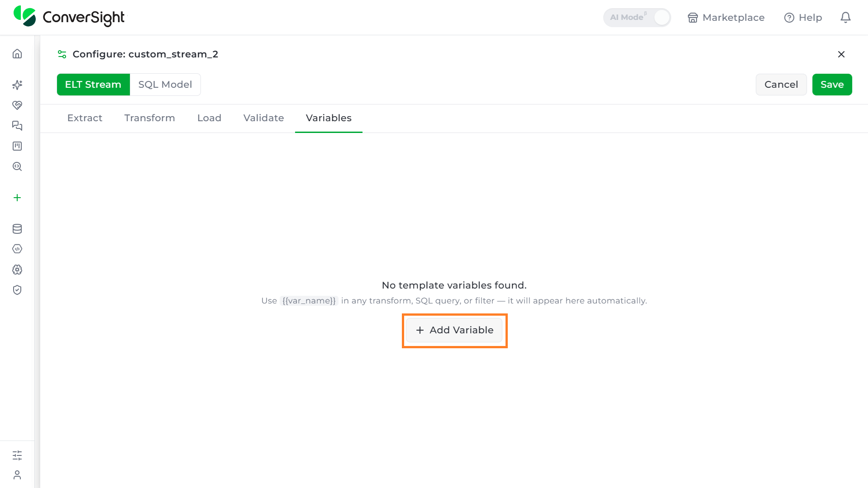Toggle the AI Mode switch
Image resolution: width=868 pixels, height=488 pixels.
[x=637, y=18]
